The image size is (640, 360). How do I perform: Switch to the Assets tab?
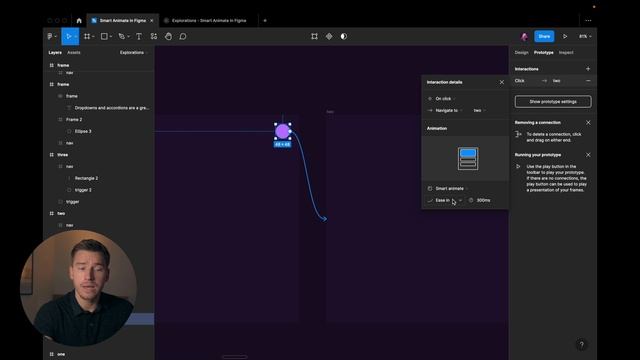tap(74, 53)
